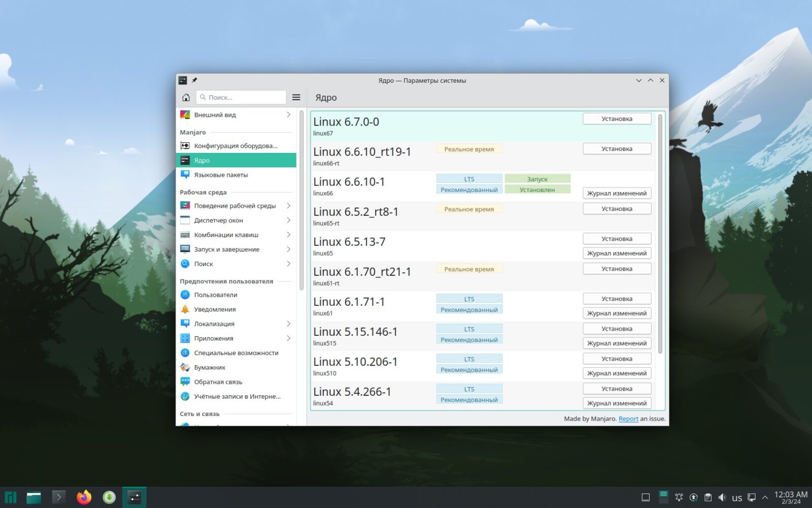Click the pin icon in the titlebar
The height and width of the screenshot is (508, 812).
tap(194, 80)
